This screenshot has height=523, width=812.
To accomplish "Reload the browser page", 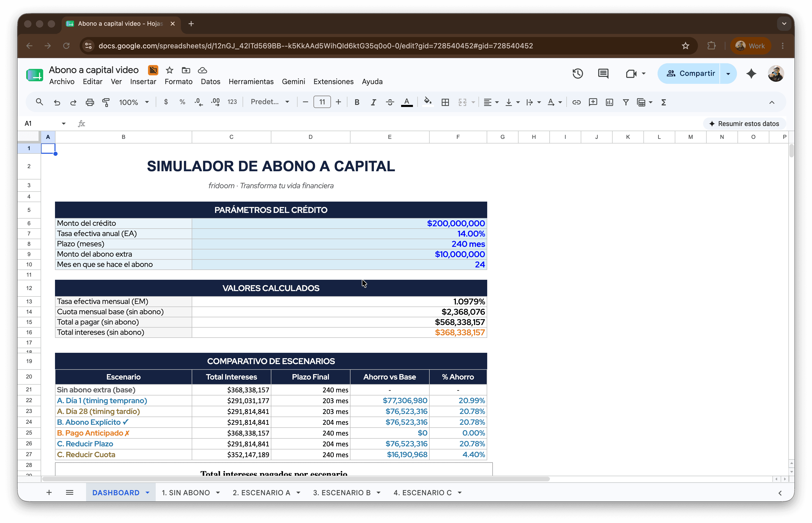I will (x=67, y=46).
